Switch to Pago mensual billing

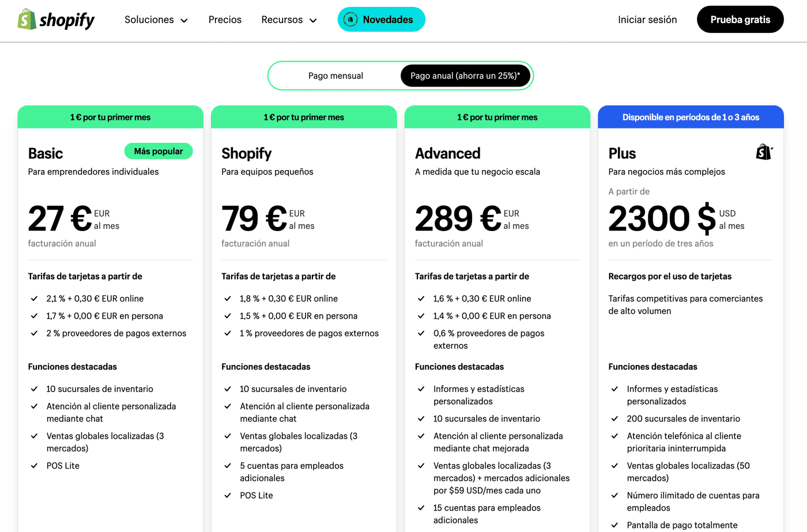coord(335,76)
